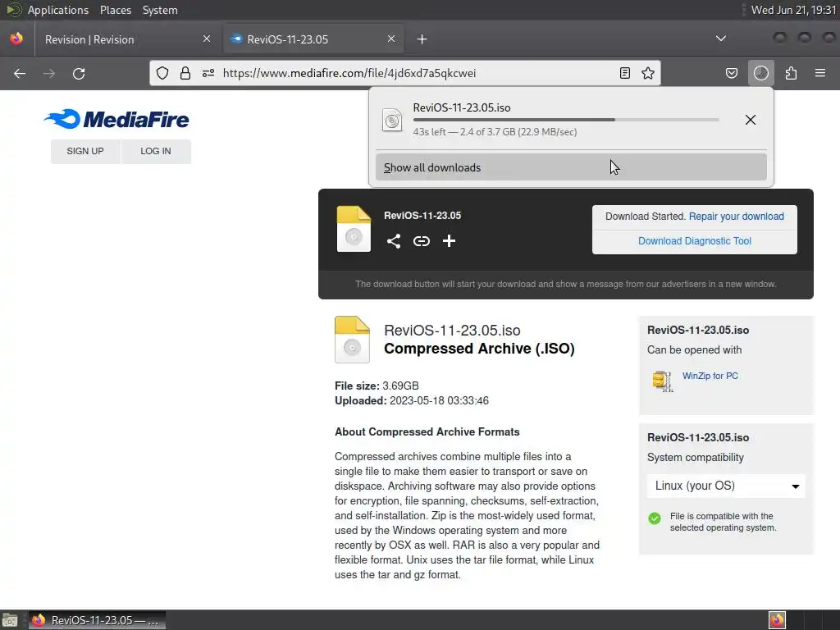This screenshot has height=630, width=840.
Task: Click the Firefox icon in bottom-right tray
Action: 777,620
